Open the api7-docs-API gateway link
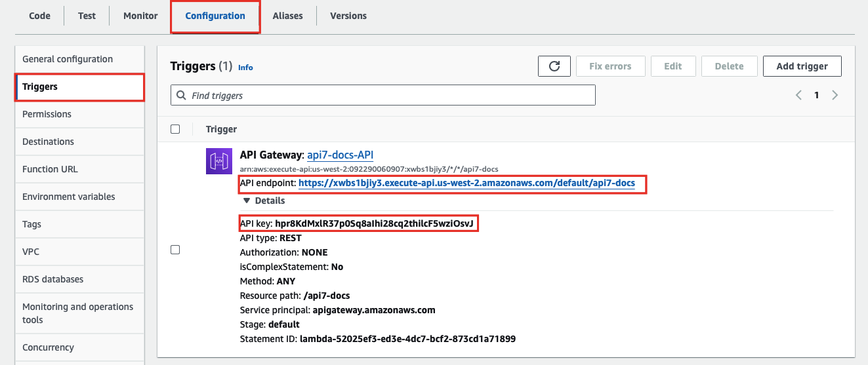The height and width of the screenshot is (365, 868). 340,155
